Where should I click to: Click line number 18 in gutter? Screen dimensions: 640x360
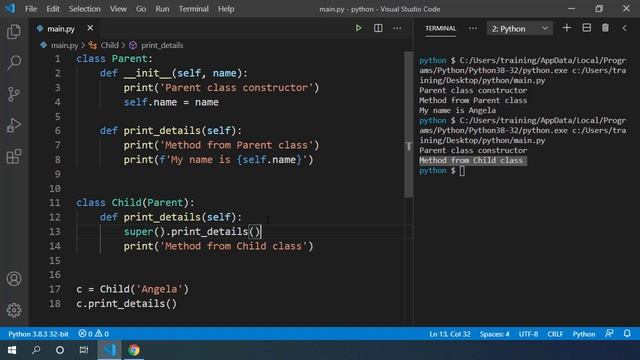55,304
